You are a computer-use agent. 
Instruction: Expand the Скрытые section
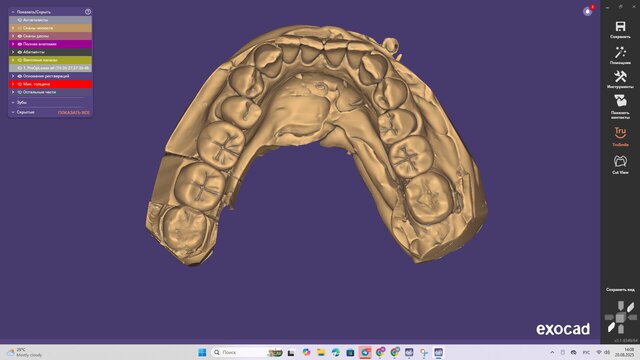tap(13, 112)
